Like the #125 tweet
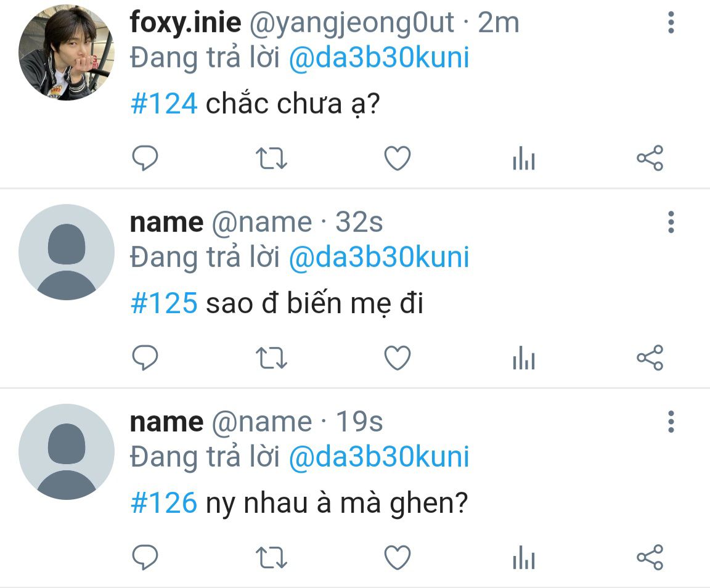This screenshot has height=588, width=710. coord(398,358)
